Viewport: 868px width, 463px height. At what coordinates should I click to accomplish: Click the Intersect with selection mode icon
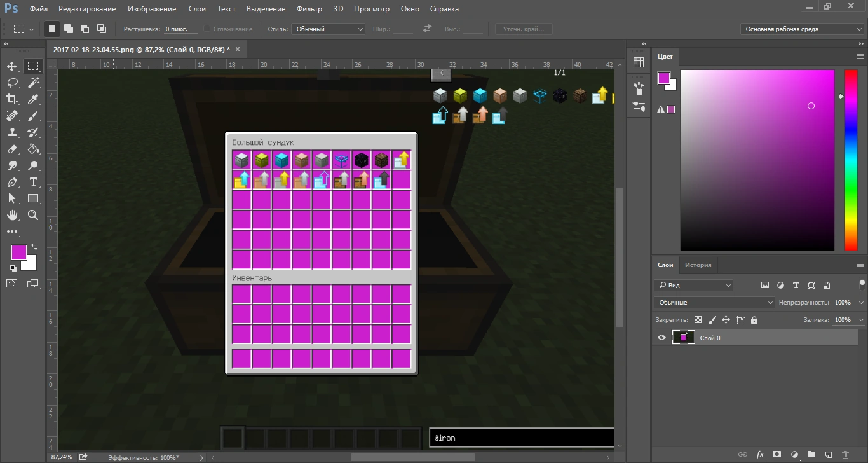[101, 29]
